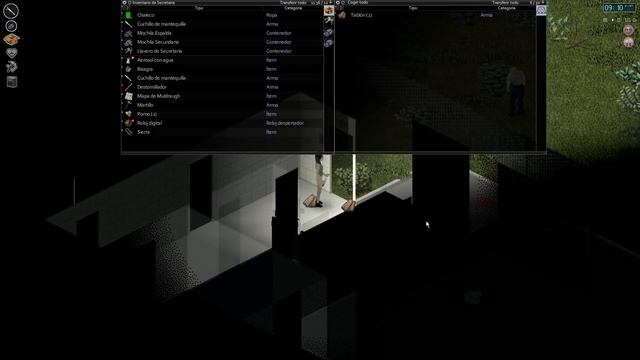Viewport: 640px width, 360px height.
Task: Pause the game with pause control
Action: pyautogui.click(x=605, y=20)
